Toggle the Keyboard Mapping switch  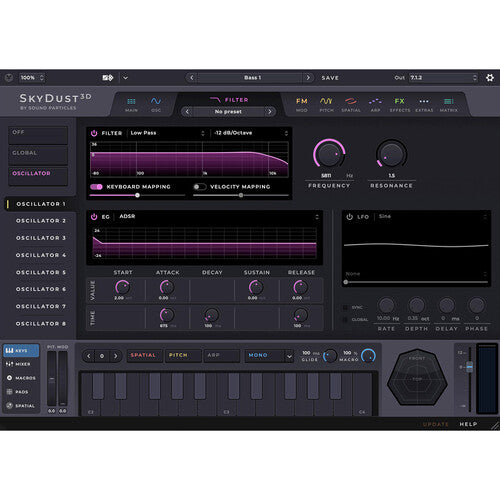tap(96, 187)
